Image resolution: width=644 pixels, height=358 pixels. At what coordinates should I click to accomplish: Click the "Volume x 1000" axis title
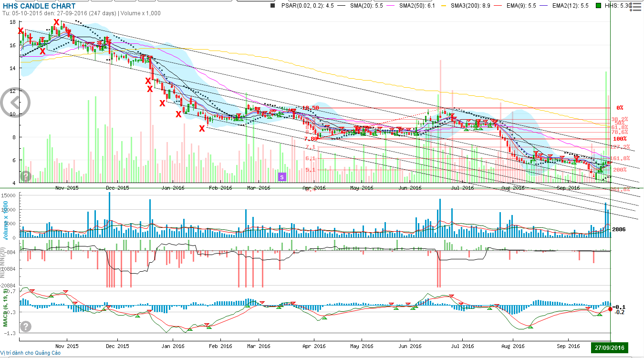click(x=5, y=219)
